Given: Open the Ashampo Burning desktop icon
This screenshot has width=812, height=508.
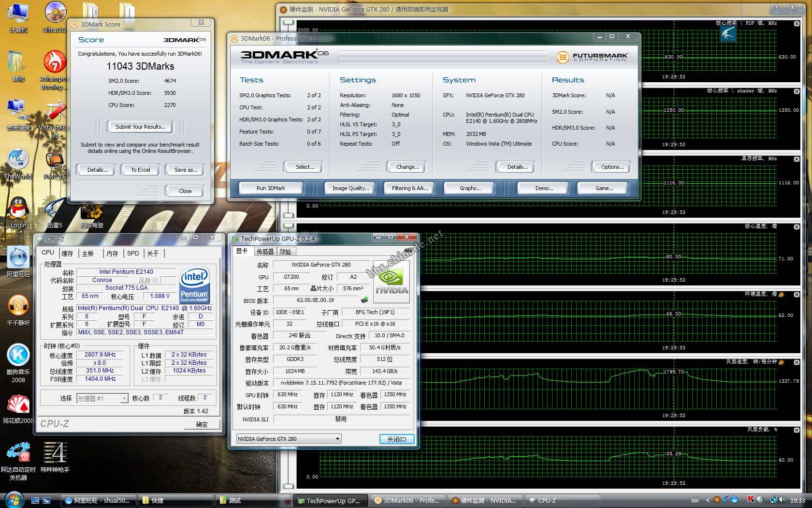Looking at the screenshot, I should tap(54, 70).
